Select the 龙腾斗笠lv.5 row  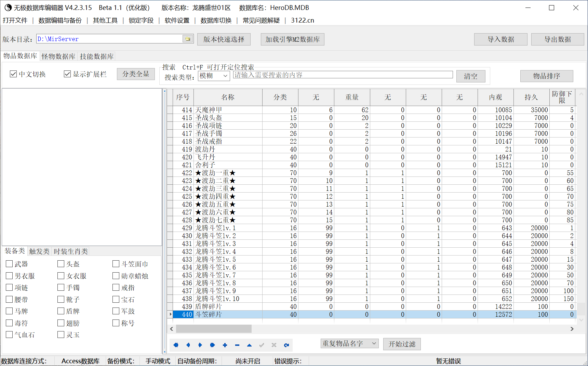tap(372, 259)
